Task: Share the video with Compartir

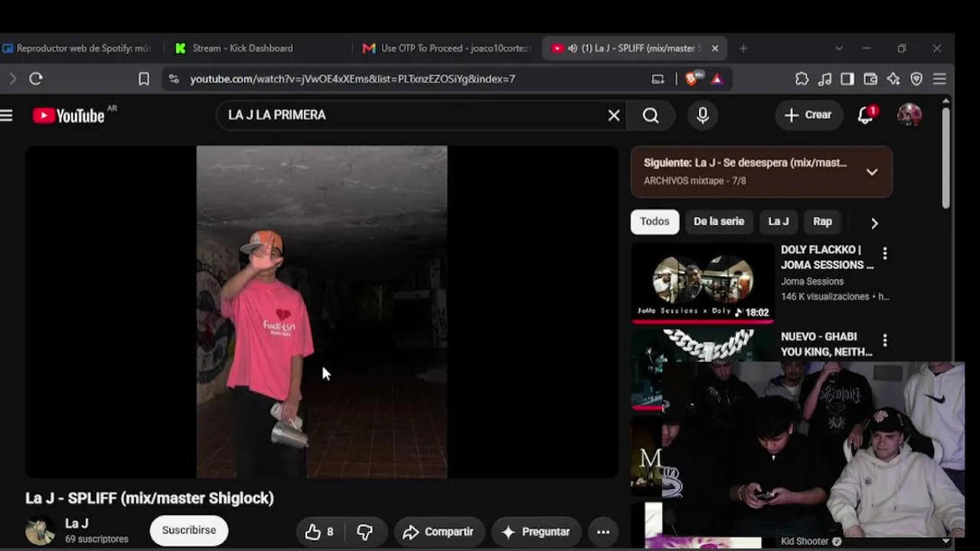Action: click(x=439, y=532)
